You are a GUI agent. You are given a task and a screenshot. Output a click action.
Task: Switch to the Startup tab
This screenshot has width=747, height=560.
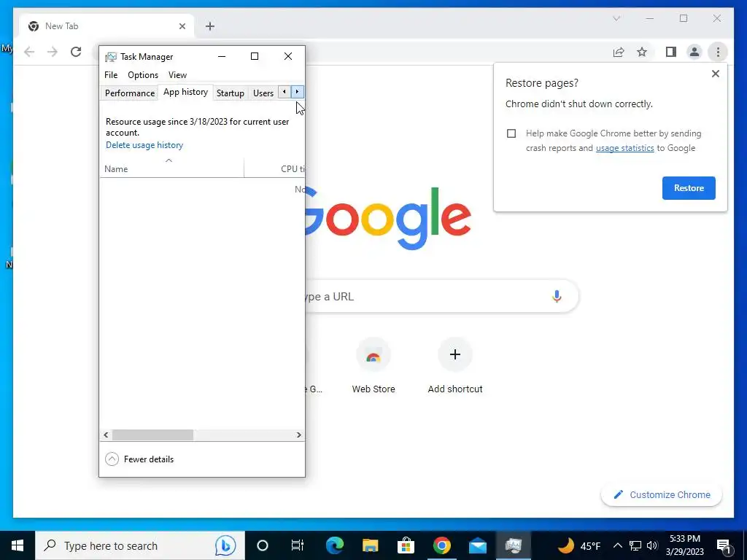(x=230, y=93)
